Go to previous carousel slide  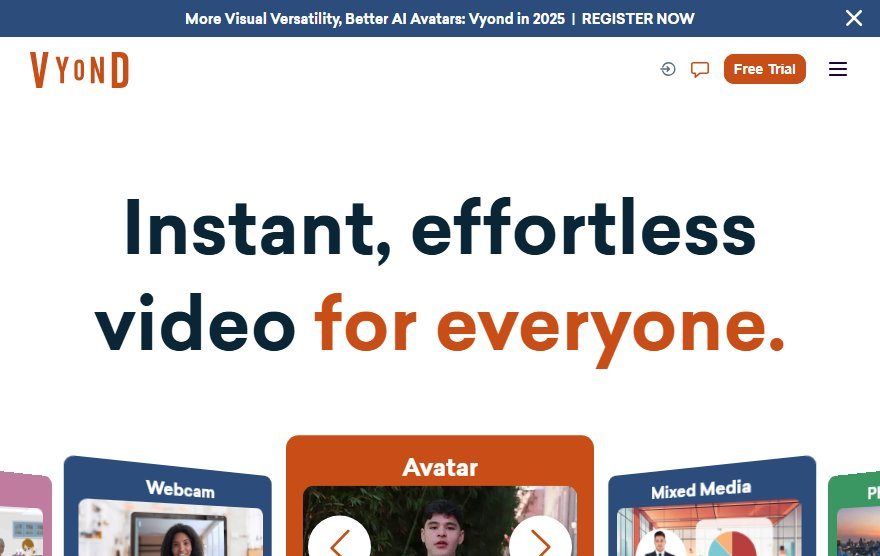340,541
